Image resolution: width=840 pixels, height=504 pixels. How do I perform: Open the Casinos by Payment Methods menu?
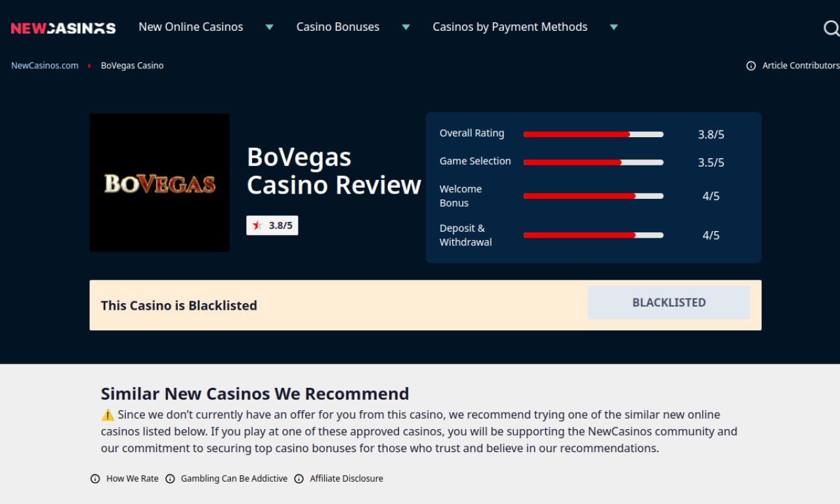click(x=510, y=27)
